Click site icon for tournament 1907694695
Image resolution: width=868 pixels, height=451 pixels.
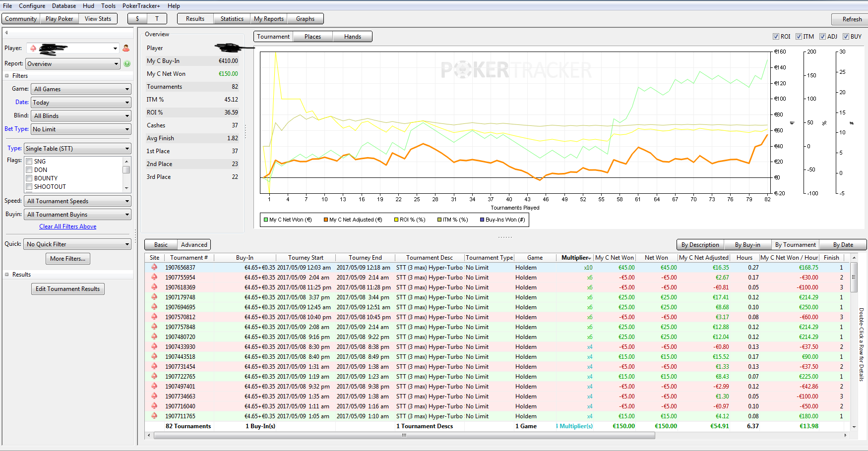point(154,307)
